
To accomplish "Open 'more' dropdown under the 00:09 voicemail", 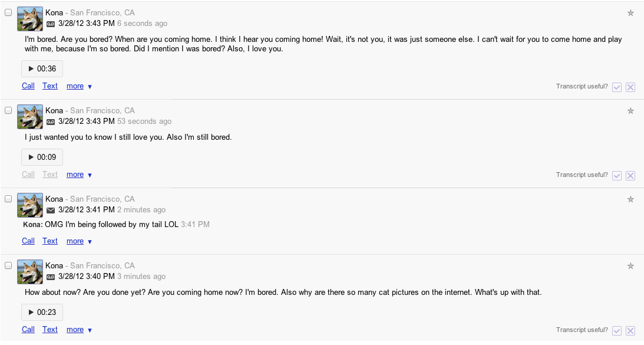I will pyautogui.click(x=79, y=175).
